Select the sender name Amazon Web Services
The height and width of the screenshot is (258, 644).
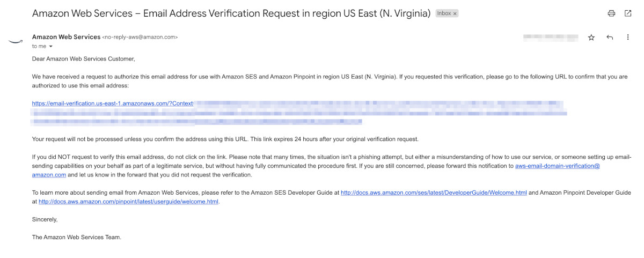pyautogui.click(x=66, y=37)
